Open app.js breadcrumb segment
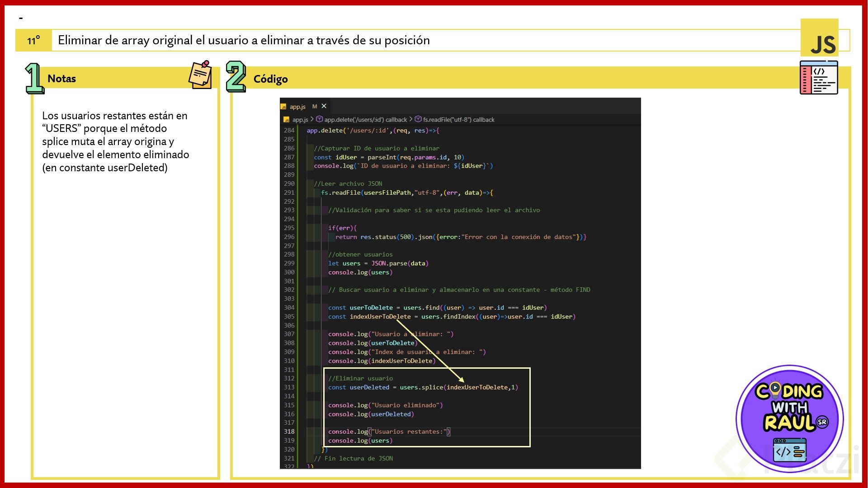 click(299, 120)
